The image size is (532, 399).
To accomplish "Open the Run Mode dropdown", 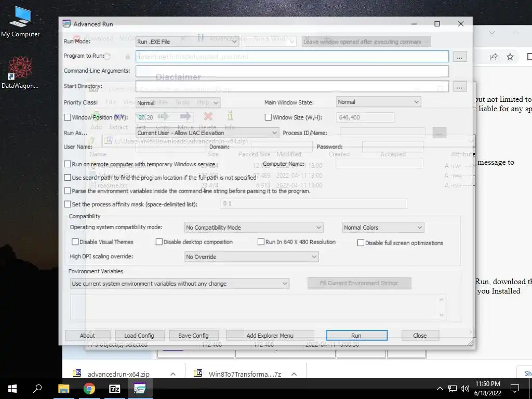I will click(187, 42).
